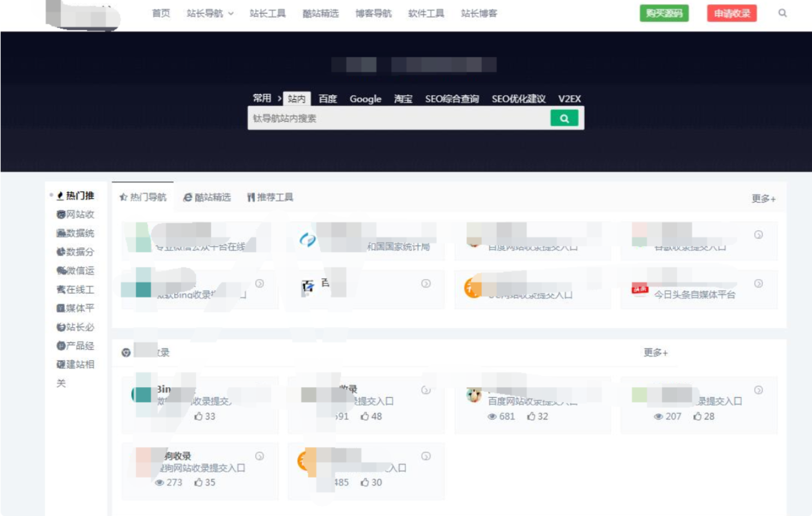
Task: Click the star icon on 热门导航 tab
Action: tap(124, 197)
